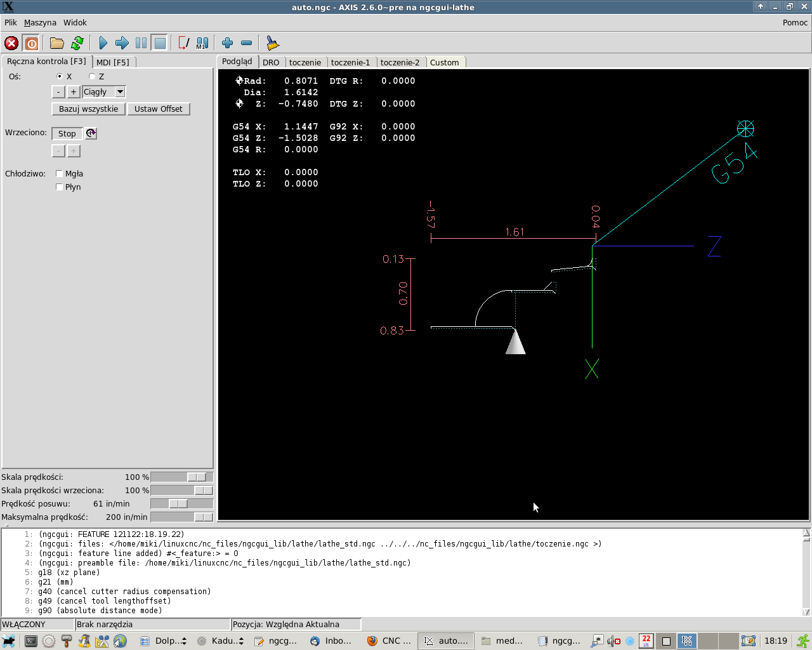Open G-code file via folder icon
This screenshot has width=812, height=650.
[x=57, y=43]
